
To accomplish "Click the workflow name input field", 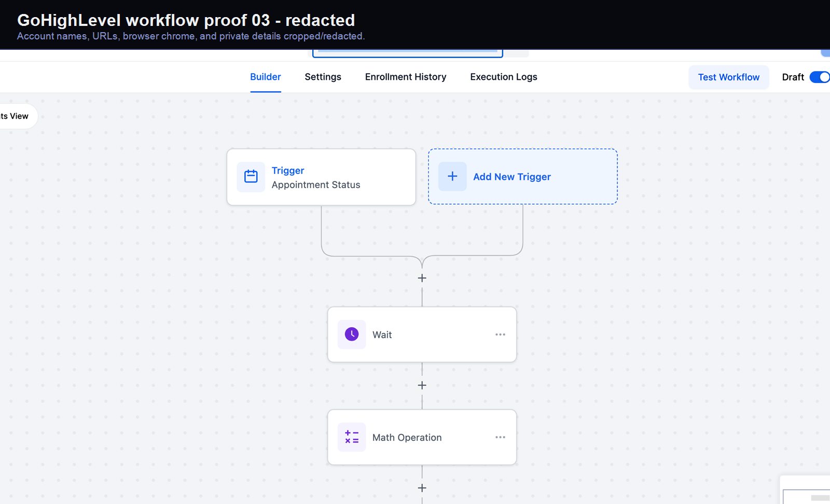I will click(x=408, y=53).
